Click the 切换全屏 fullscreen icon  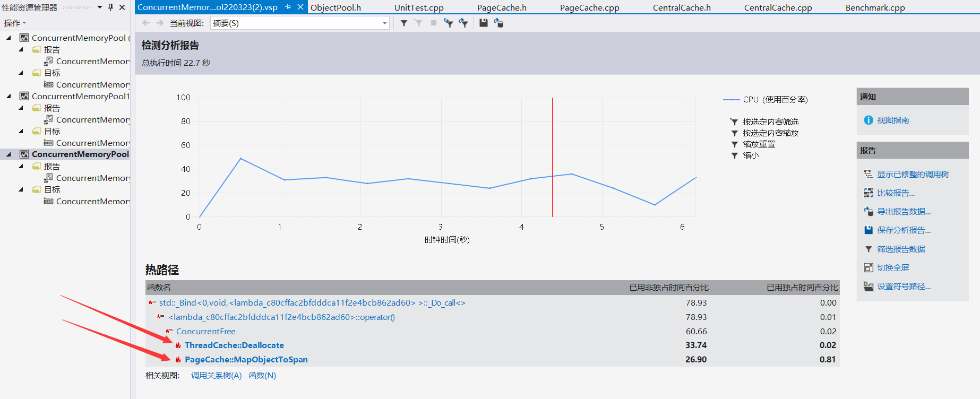point(869,267)
